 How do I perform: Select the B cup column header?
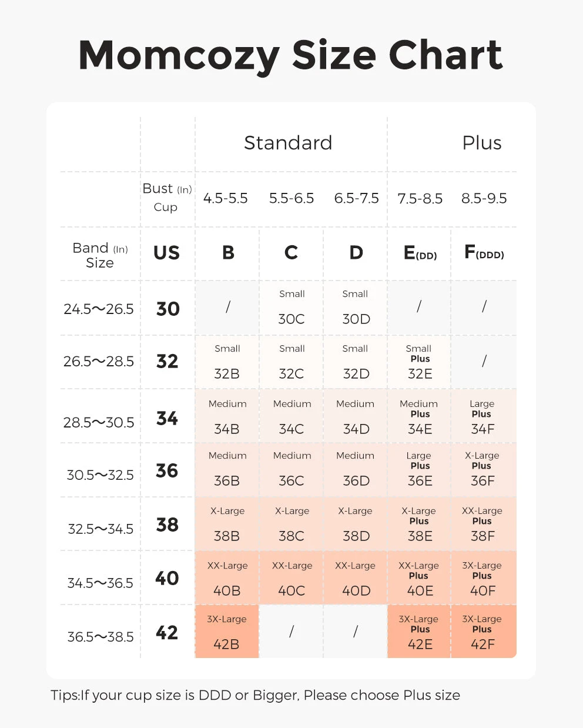point(228,253)
